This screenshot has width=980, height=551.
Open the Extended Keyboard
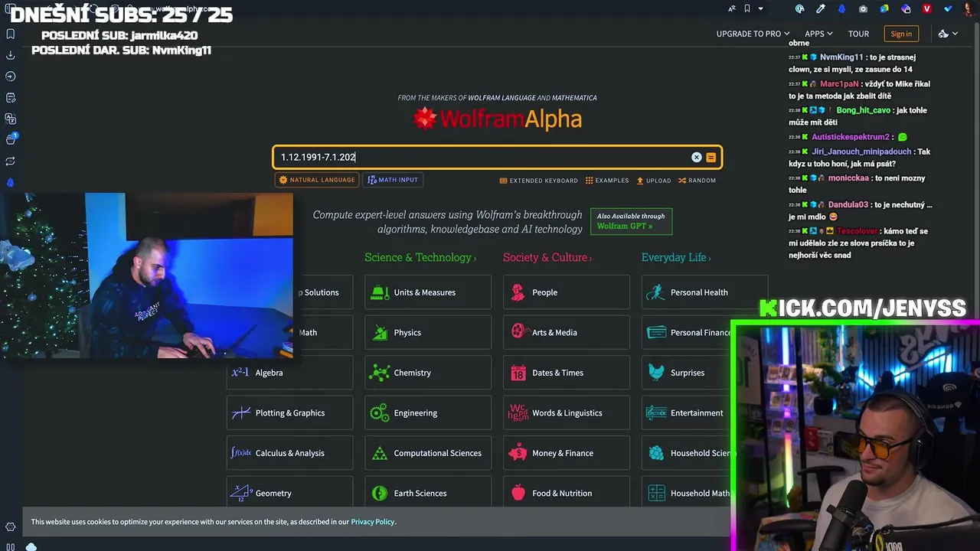click(x=539, y=181)
